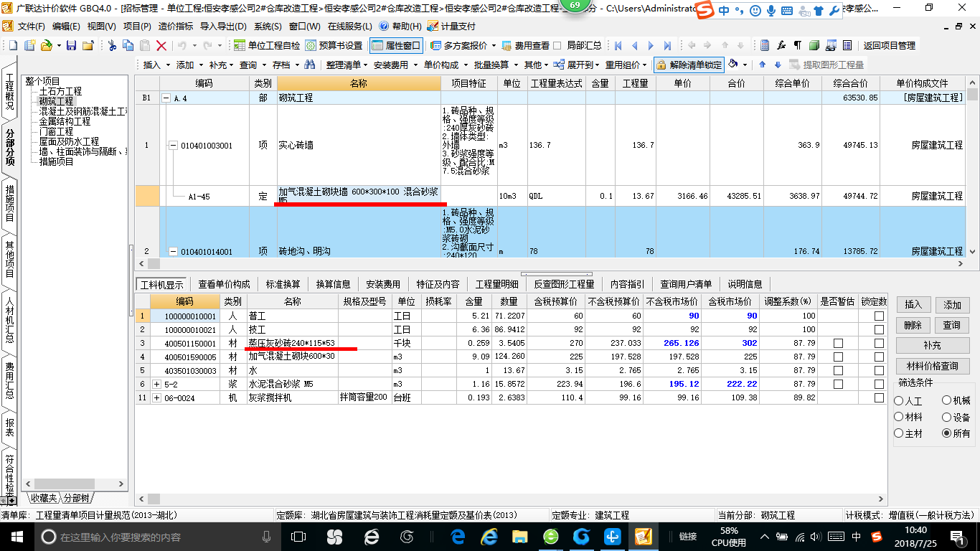
Task: Click Windows taskbar search box
Action: (157, 537)
